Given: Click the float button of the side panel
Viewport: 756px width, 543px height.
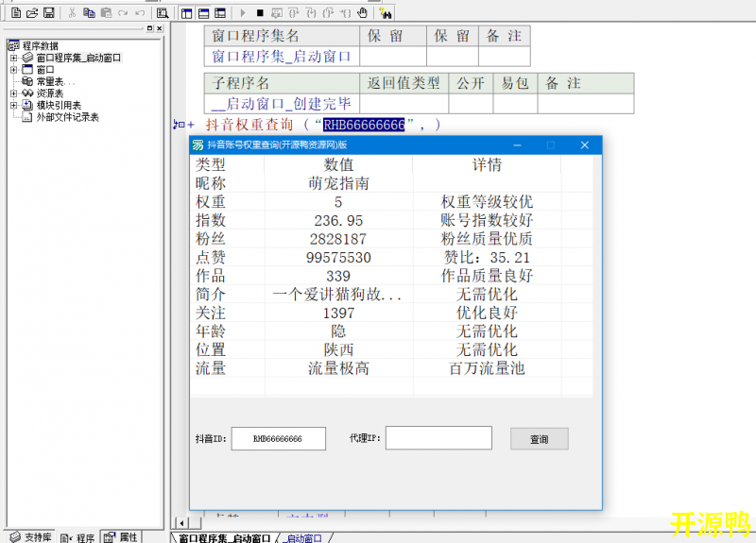Looking at the screenshot, I should pos(149,28).
